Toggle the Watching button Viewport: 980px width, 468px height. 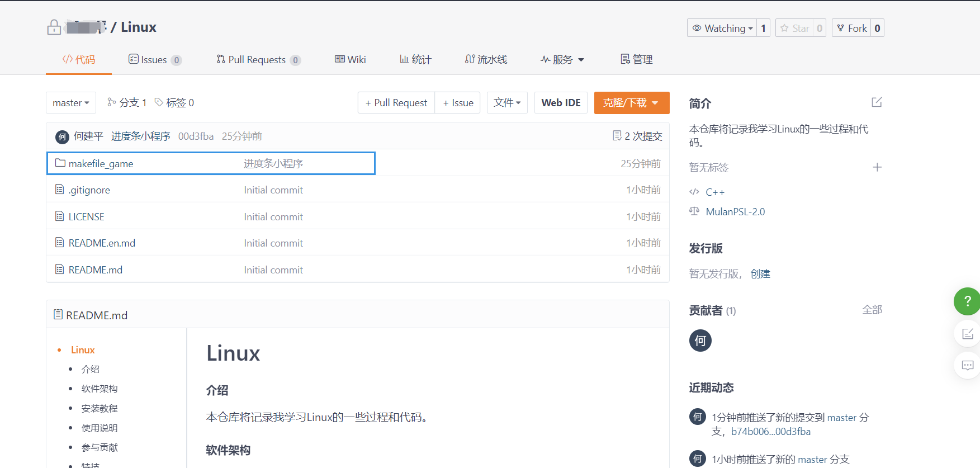coord(722,28)
